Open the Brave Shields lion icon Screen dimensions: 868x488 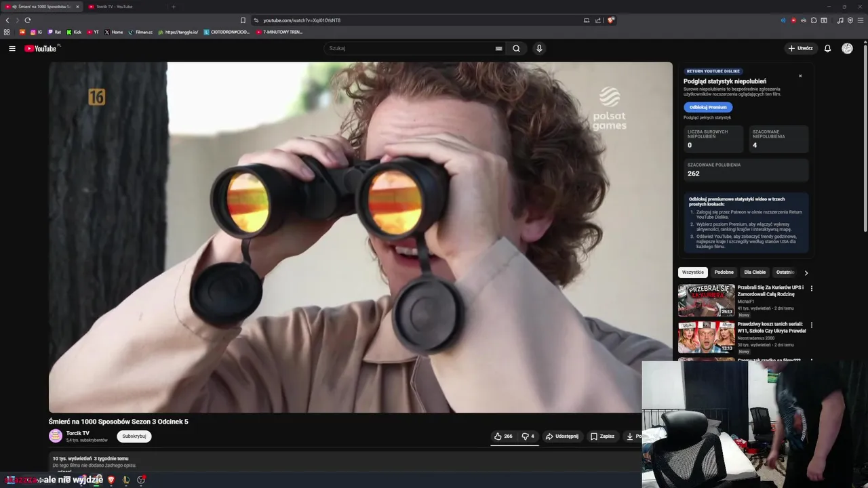pyautogui.click(x=610, y=20)
